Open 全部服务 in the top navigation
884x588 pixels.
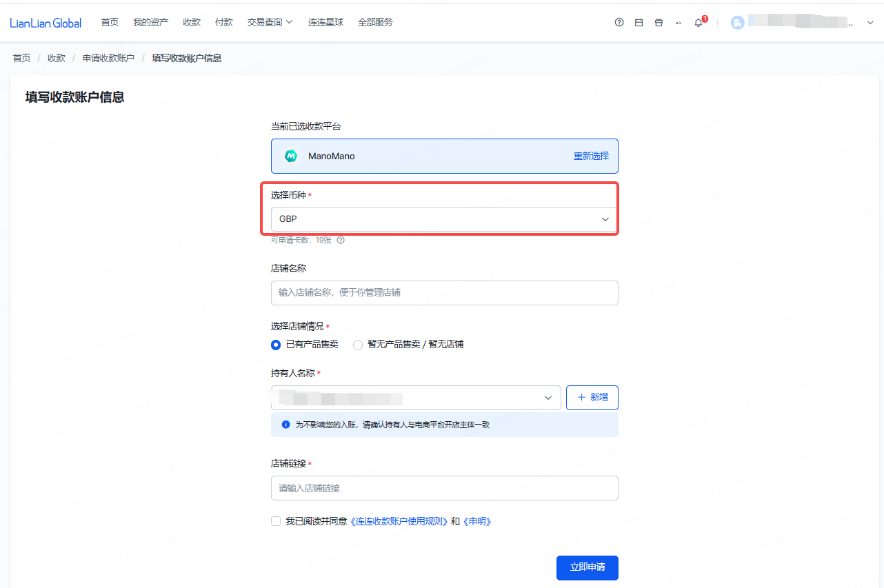pos(375,23)
